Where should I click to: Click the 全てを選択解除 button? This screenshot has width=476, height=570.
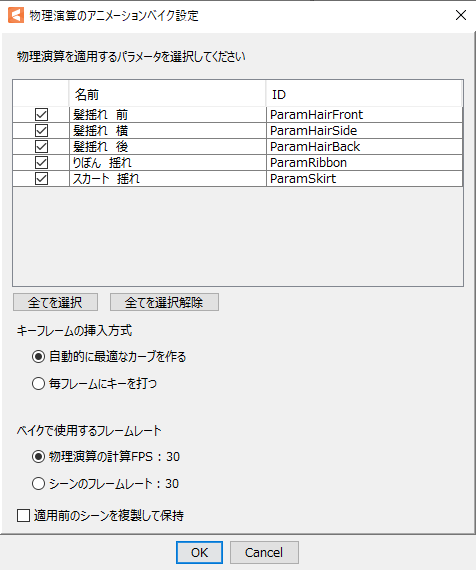pos(164,302)
